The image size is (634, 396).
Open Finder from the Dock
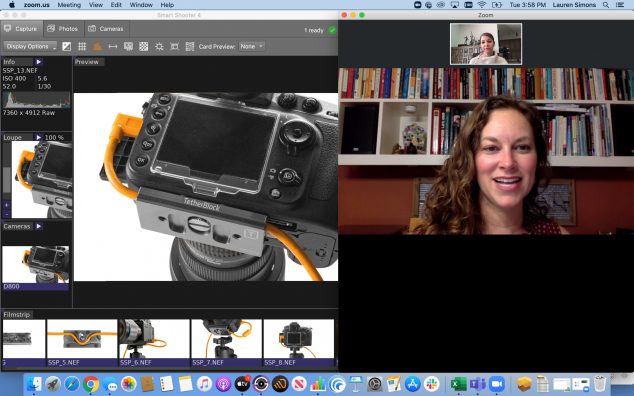34,383
